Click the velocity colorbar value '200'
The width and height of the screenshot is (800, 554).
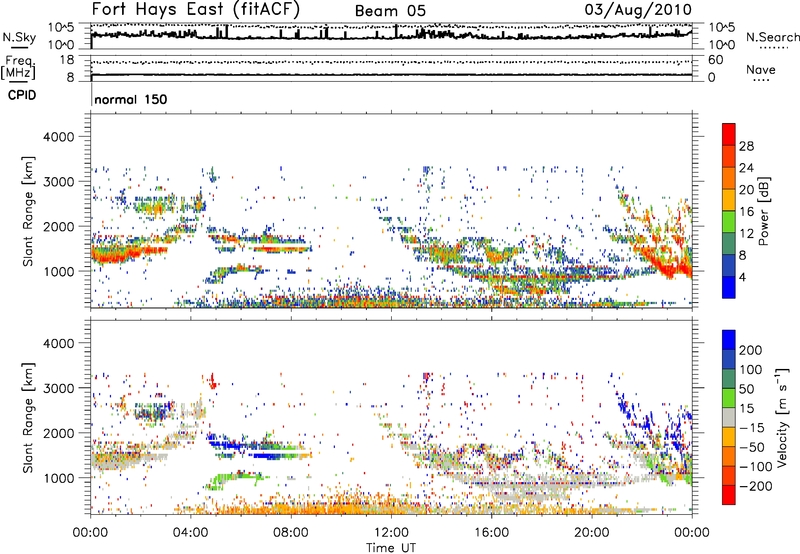751,350
